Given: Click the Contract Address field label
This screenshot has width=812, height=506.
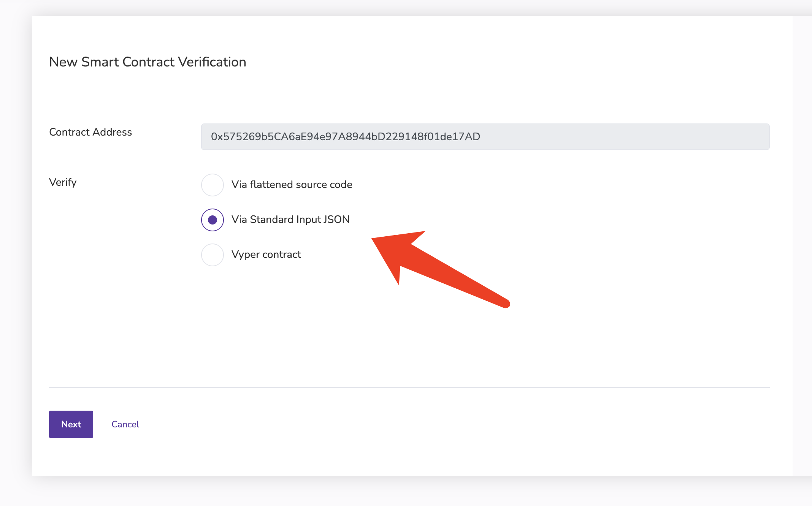Looking at the screenshot, I should pos(90,132).
